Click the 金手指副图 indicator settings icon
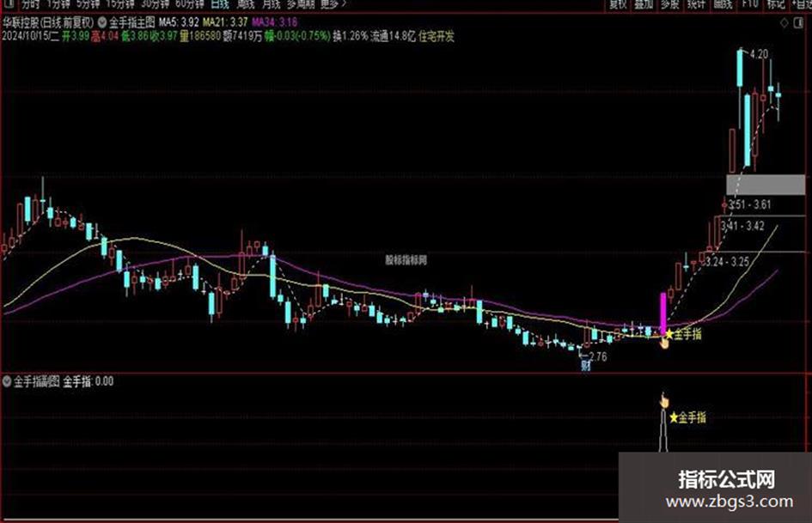The width and height of the screenshot is (812, 523). point(7,381)
